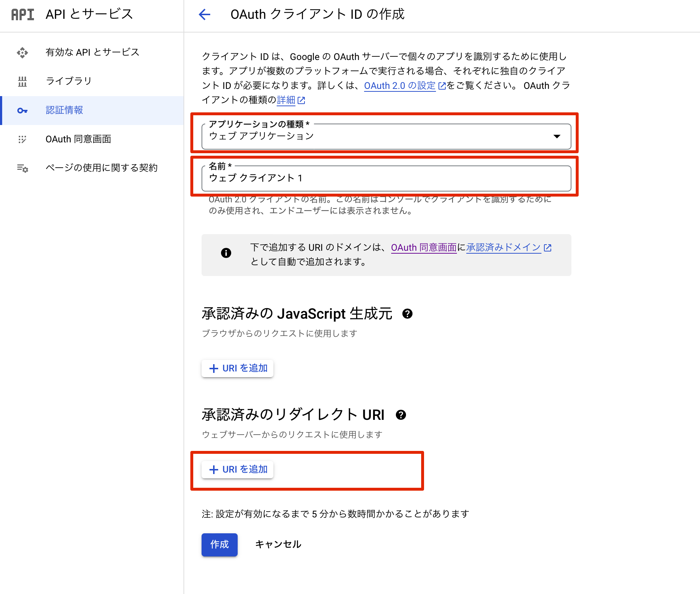This screenshot has width=700, height=594.
Task: Click external link icon after 詳細
Action: pos(301,100)
